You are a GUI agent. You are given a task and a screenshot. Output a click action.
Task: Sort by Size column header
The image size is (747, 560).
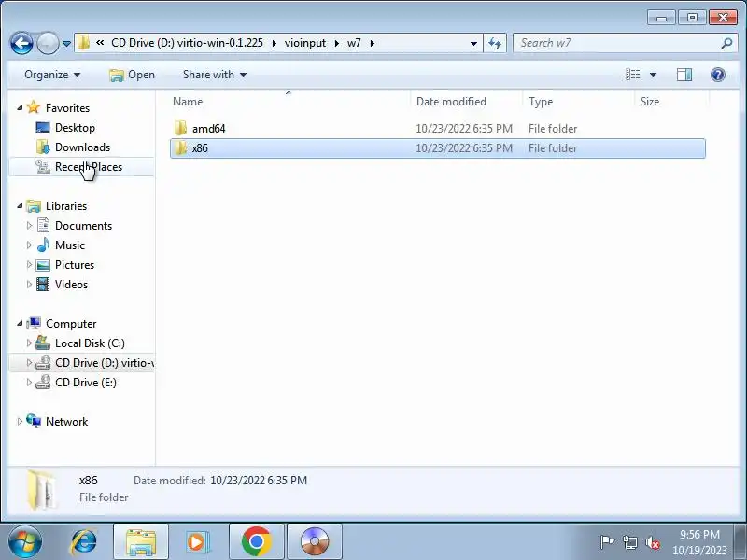(x=650, y=102)
